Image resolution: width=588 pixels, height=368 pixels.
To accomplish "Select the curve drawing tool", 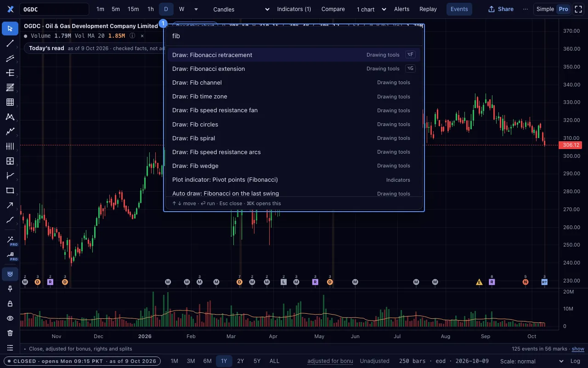I will coord(10,220).
